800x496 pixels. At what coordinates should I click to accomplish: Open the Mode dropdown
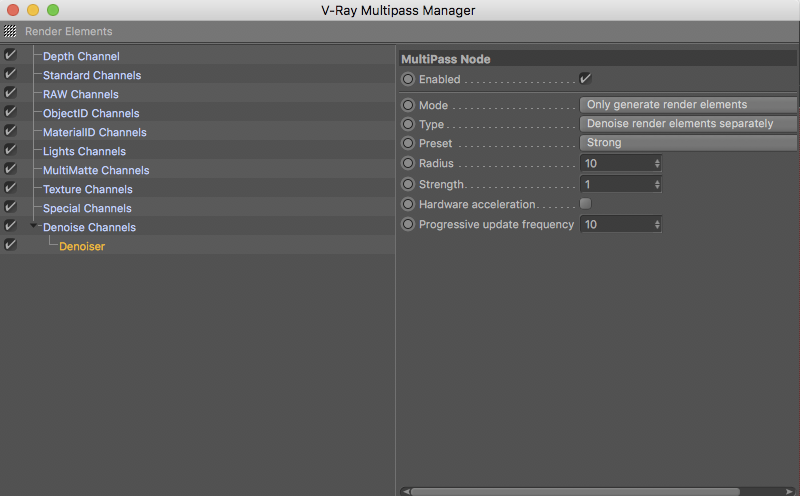[689, 105]
